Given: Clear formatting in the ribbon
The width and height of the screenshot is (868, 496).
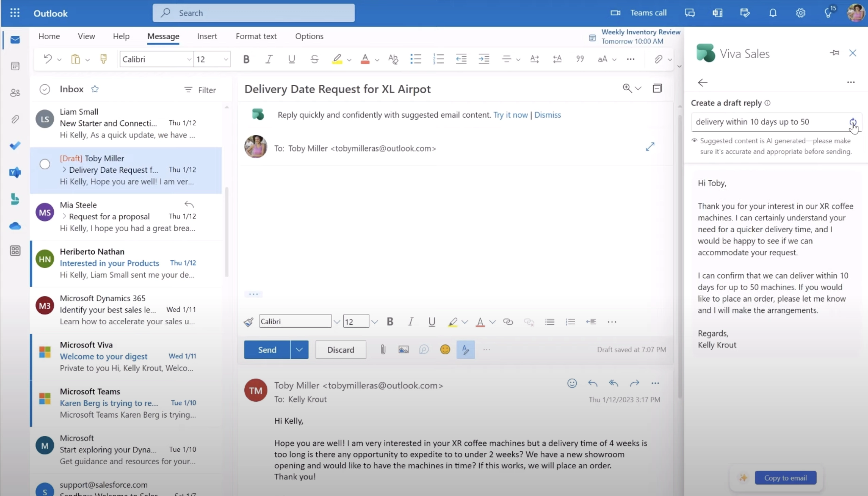Looking at the screenshot, I should pyautogui.click(x=393, y=59).
